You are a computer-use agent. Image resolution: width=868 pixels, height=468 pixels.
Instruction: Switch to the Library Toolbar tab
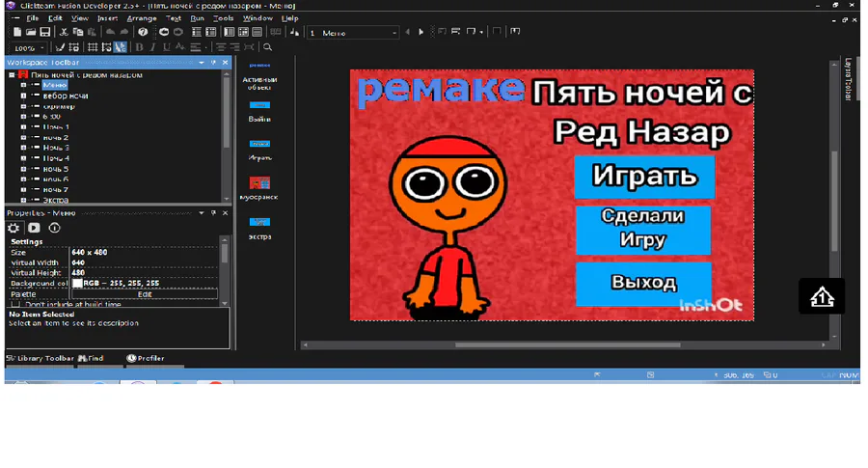40,358
